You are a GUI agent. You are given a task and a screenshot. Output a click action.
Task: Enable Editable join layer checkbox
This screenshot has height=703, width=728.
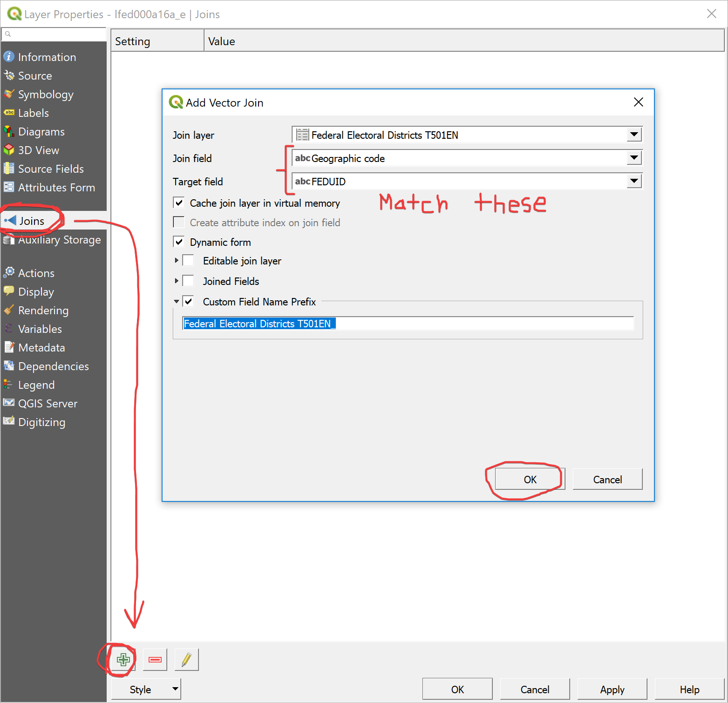pyautogui.click(x=188, y=260)
